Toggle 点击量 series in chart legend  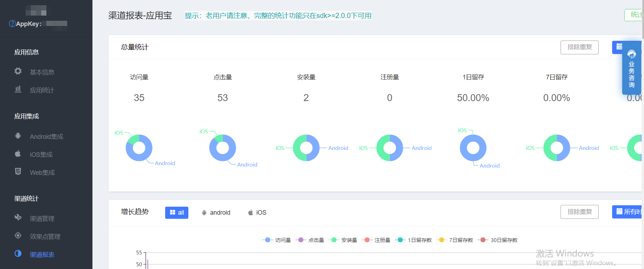pyautogui.click(x=310, y=240)
